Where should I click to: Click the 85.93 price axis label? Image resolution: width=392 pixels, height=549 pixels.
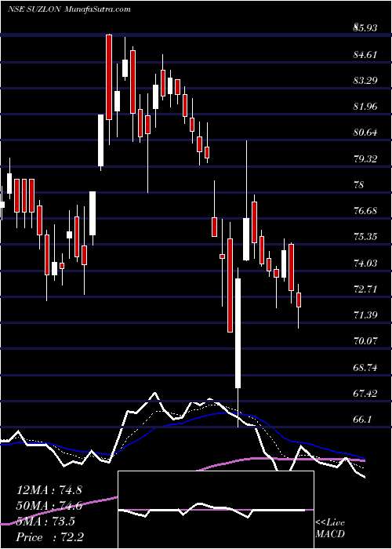[365, 27]
